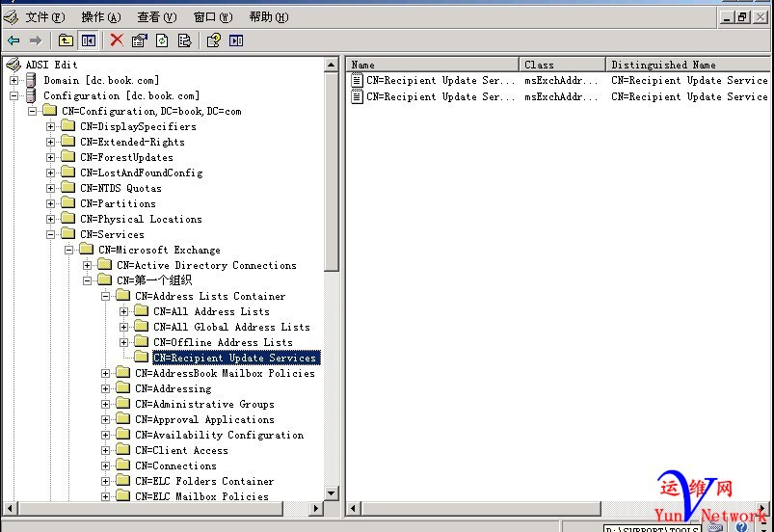Click the Export List toolbar icon
774x532 pixels.
pos(184,40)
